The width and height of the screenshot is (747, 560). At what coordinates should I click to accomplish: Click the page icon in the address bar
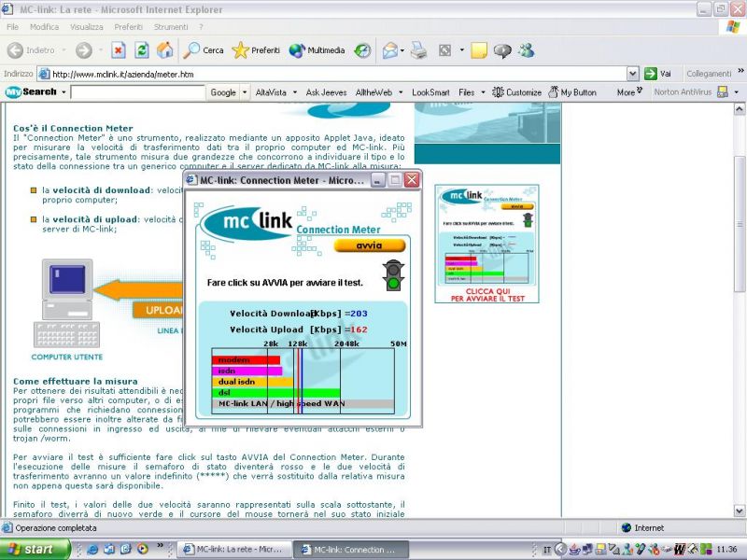pyautogui.click(x=44, y=74)
